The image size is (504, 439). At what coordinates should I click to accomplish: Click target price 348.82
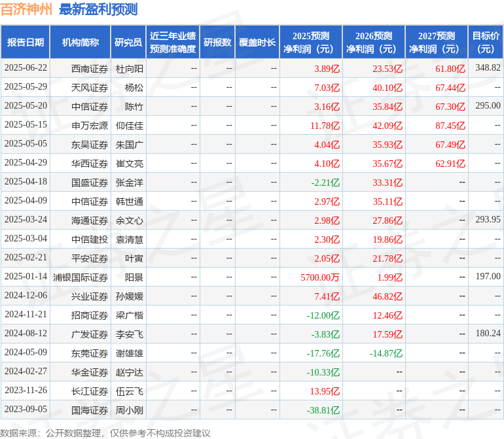(x=488, y=68)
